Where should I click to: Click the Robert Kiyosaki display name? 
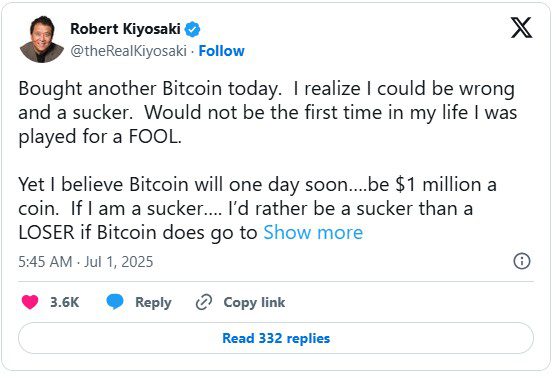(126, 29)
